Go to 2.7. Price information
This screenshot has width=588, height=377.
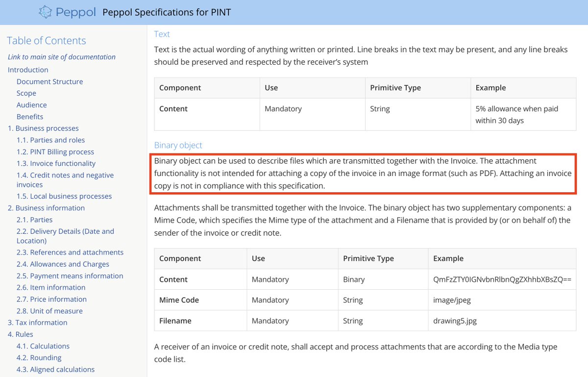52,299
